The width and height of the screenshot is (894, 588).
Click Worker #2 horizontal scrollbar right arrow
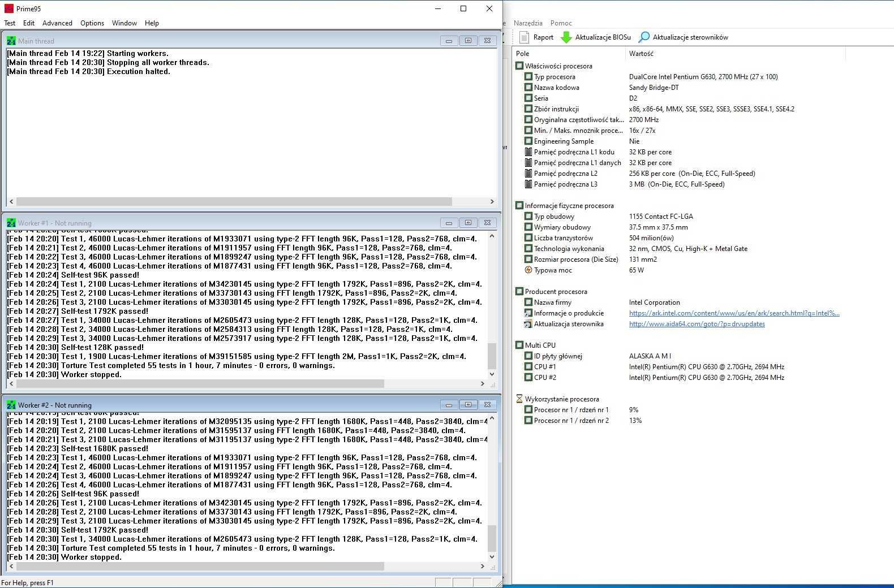(482, 566)
